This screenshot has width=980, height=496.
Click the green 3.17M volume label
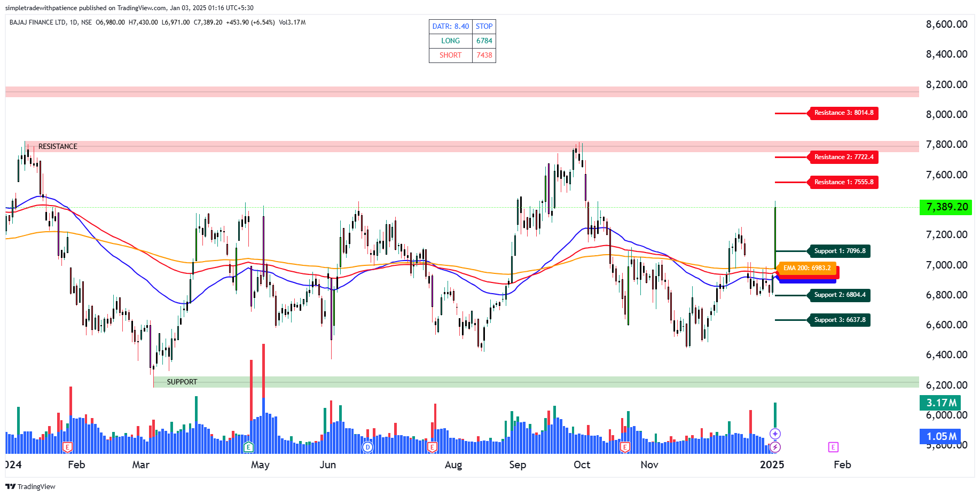click(x=940, y=403)
